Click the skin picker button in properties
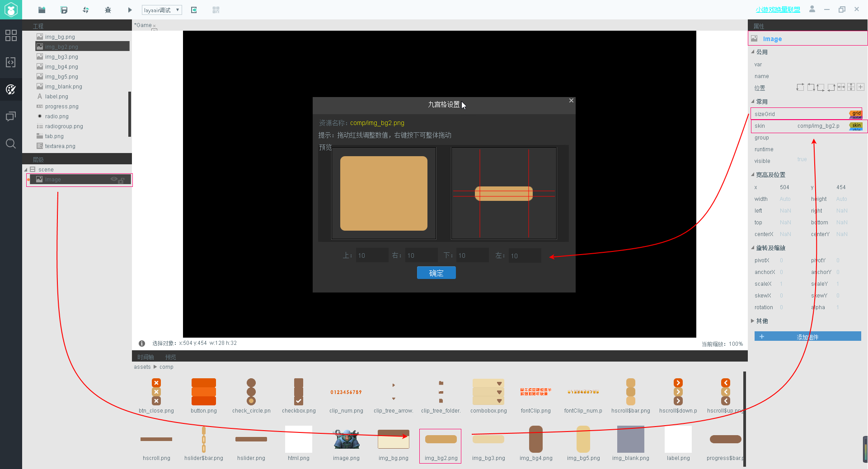The image size is (868, 469). [856, 126]
